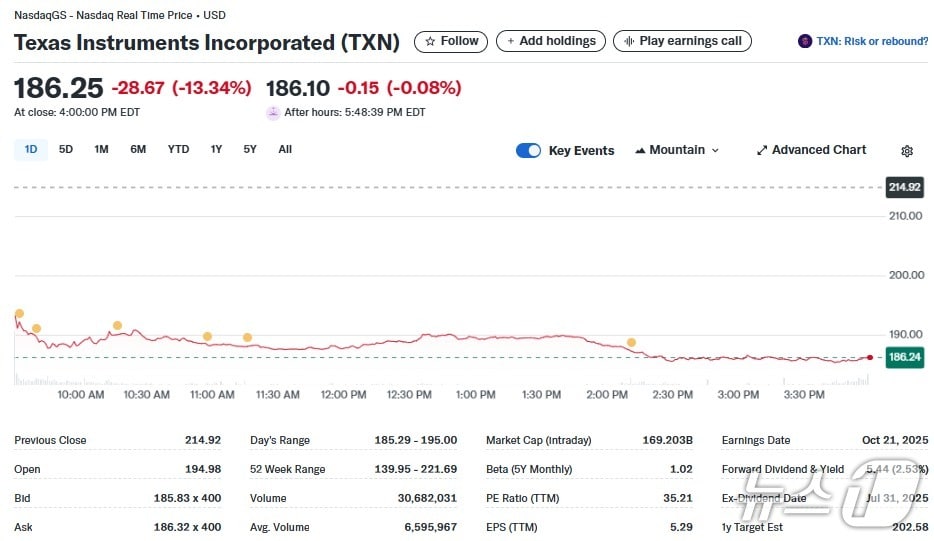This screenshot has width=934, height=541.
Task: Select the All time range tab
Action: pyautogui.click(x=285, y=150)
